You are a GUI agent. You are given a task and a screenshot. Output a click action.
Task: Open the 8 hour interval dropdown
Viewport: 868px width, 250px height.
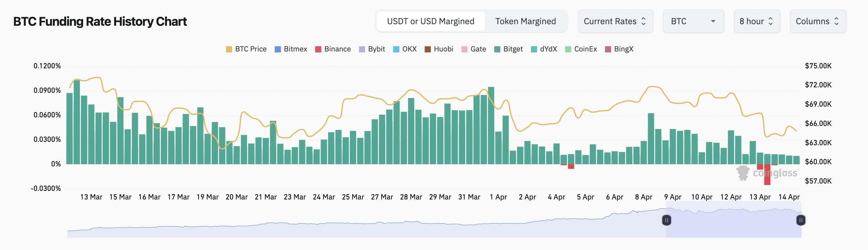[757, 21]
